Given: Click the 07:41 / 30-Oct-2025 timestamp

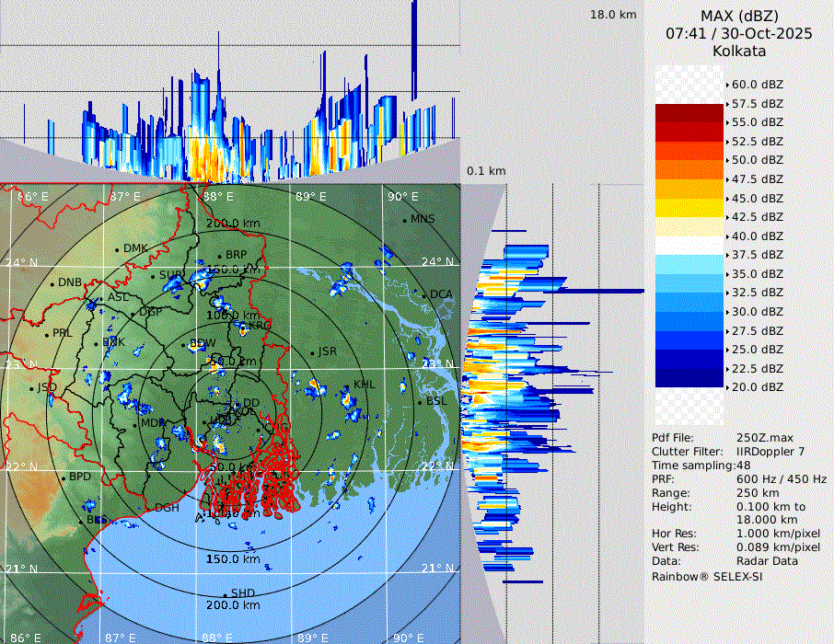Looking at the screenshot, I should [739, 33].
